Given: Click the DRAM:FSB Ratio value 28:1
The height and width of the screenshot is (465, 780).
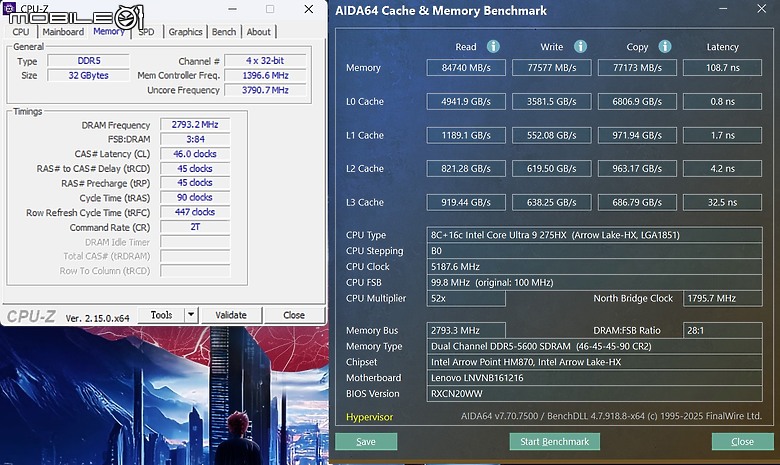Looking at the screenshot, I should pyautogui.click(x=722, y=330).
